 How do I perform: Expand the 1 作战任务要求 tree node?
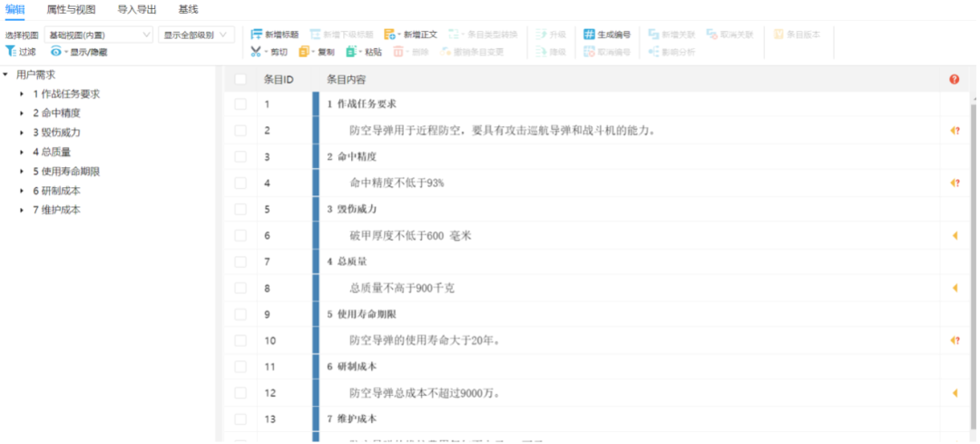click(22, 94)
